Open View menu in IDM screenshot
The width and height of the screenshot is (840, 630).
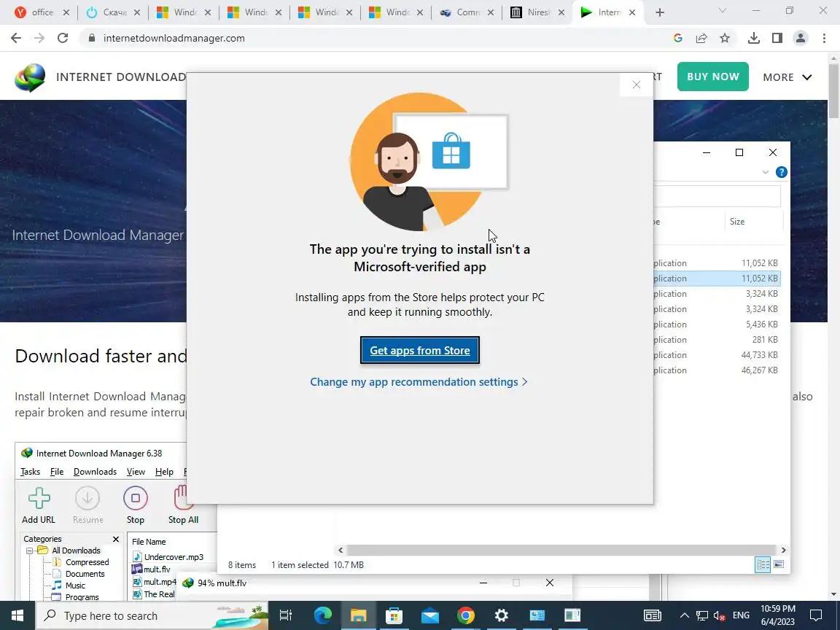[x=136, y=472]
